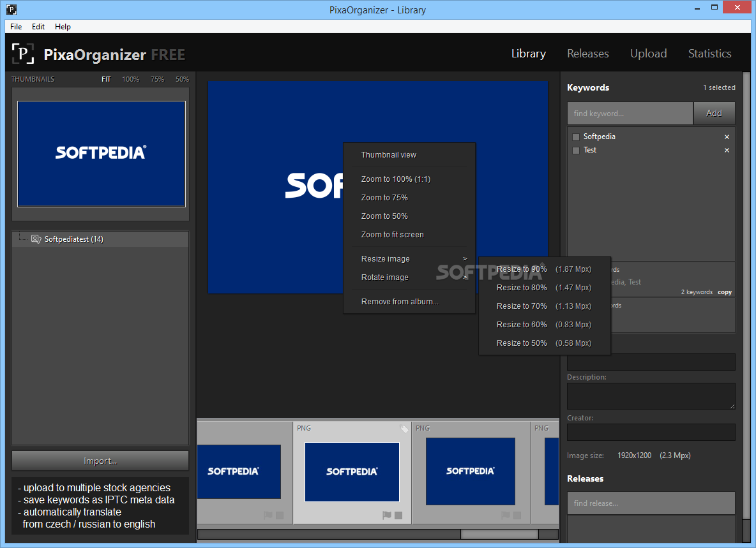
Task: Click the find keyword input field
Action: pyautogui.click(x=630, y=113)
